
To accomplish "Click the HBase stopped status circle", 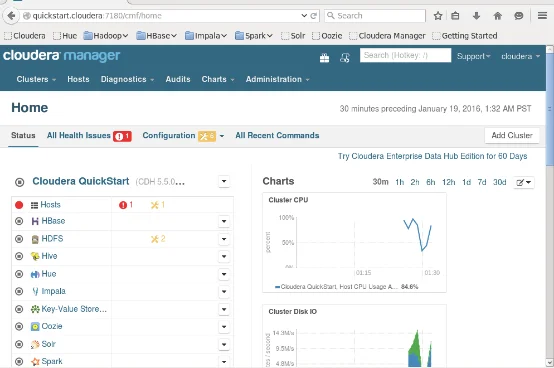I will point(19,221).
